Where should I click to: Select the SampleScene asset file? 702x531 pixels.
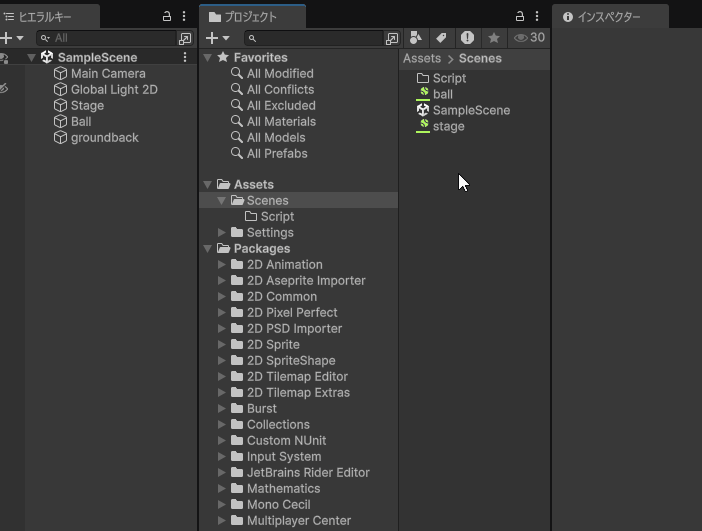471,111
